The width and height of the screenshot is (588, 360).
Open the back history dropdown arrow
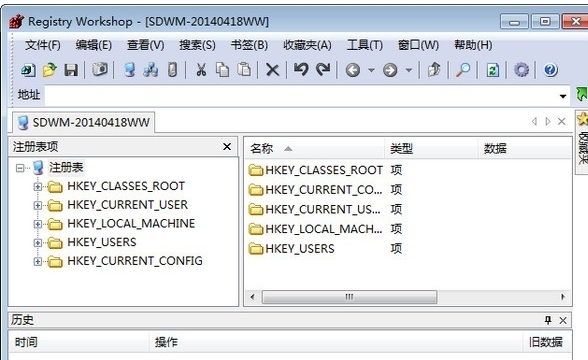click(371, 70)
